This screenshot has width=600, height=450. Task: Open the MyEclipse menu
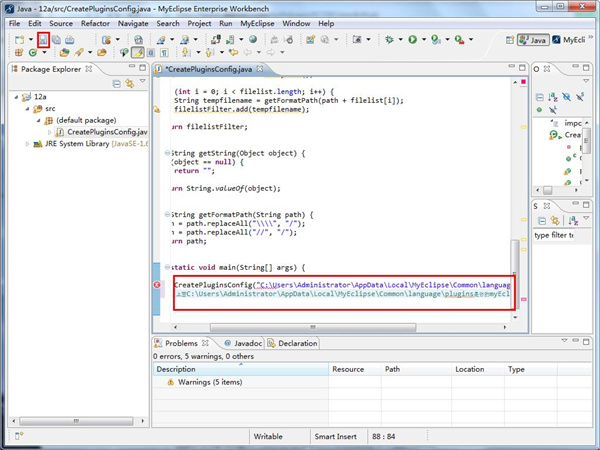(256, 22)
